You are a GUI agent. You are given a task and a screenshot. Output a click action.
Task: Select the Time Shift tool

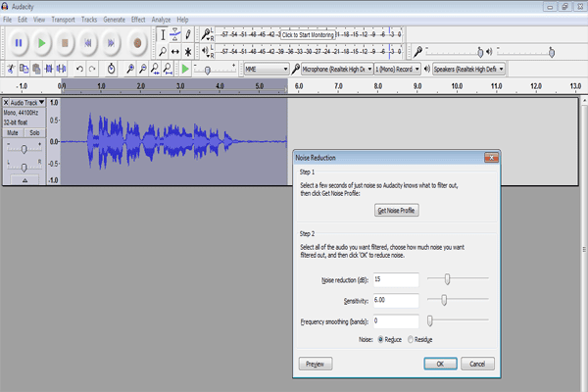click(x=175, y=51)
